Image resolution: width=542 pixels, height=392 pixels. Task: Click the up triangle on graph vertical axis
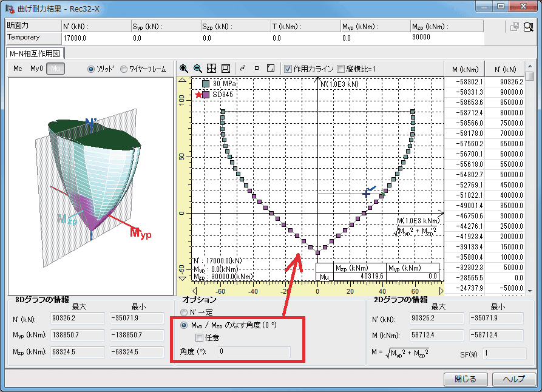[x=183, y=80]
